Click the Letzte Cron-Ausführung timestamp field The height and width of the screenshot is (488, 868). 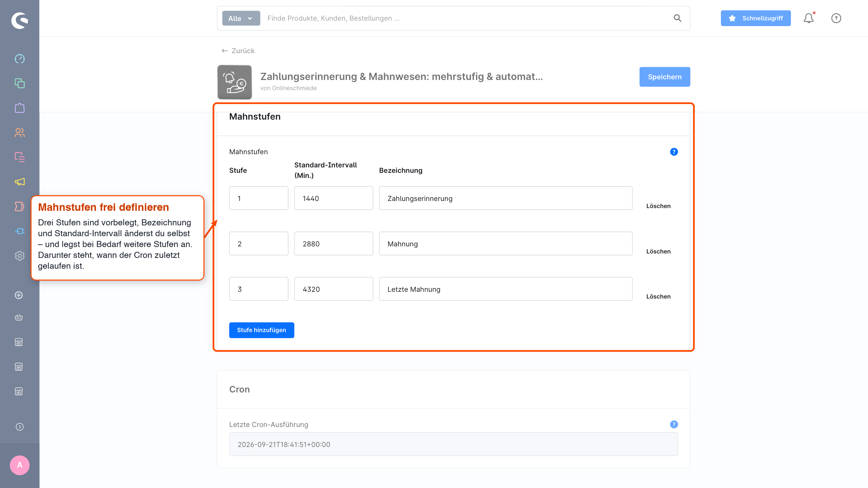tap(453, 444)
